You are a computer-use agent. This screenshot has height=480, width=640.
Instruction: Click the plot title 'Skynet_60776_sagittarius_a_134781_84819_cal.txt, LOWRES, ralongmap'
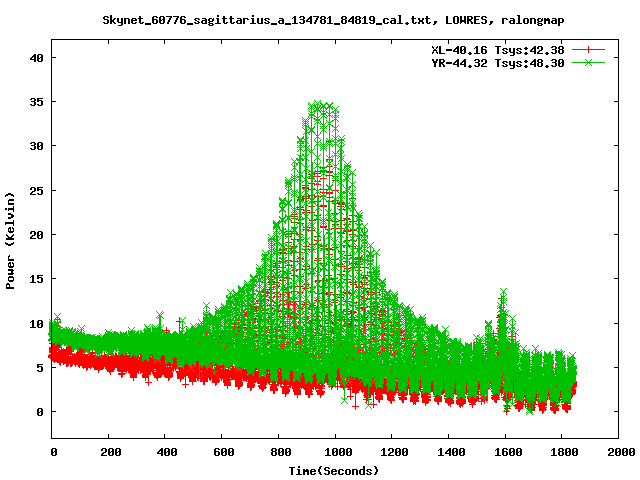pos(333,20)
